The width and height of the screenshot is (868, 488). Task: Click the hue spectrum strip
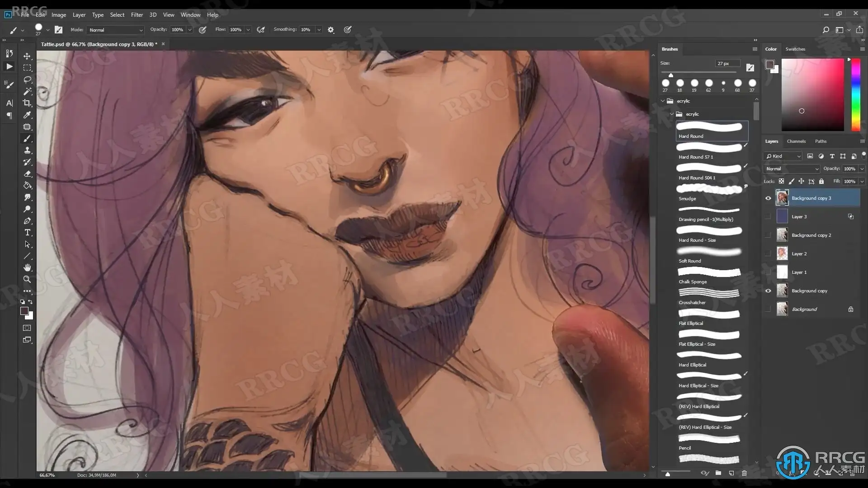point(856,95)
